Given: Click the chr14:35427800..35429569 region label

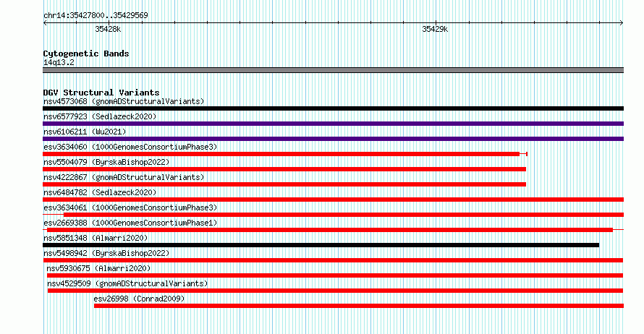Looking at the screenshot, I should [x=96, y=16].
